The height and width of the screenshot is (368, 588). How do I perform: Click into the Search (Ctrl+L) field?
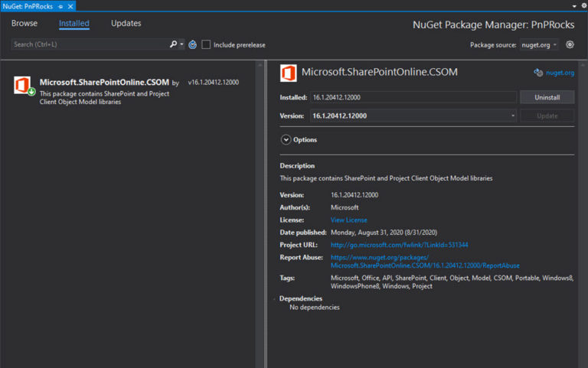point(90,44)
